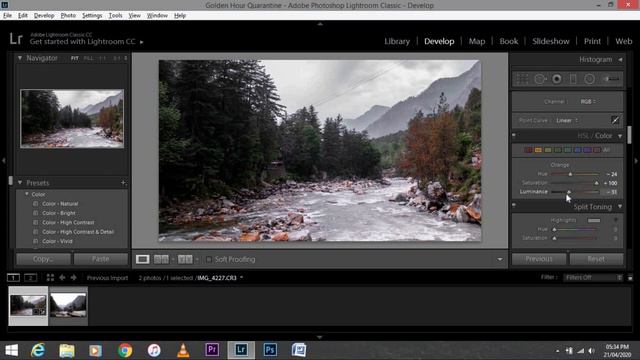Viewport: 640px width, 360px height.
Task: Set Navigator zoom to FIT
Action: click(74, 58)
